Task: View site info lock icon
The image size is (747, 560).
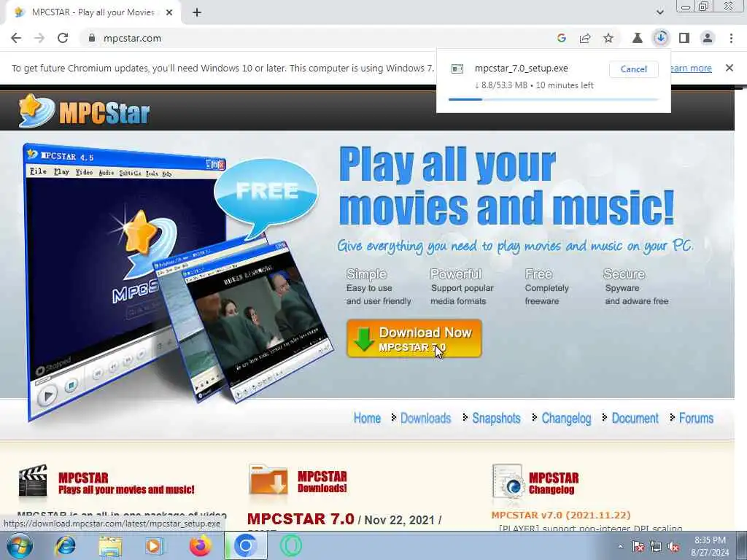Action: (x=92, y=38)
